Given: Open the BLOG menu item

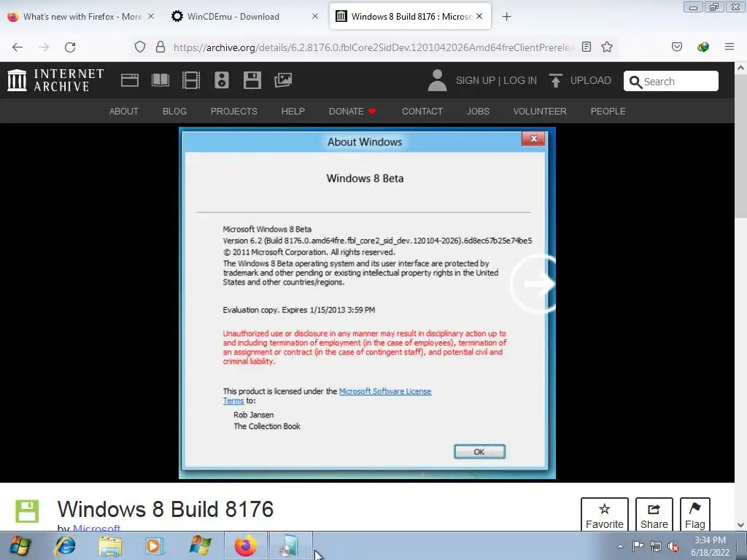Looking at the screenshot, I should 174,112.
